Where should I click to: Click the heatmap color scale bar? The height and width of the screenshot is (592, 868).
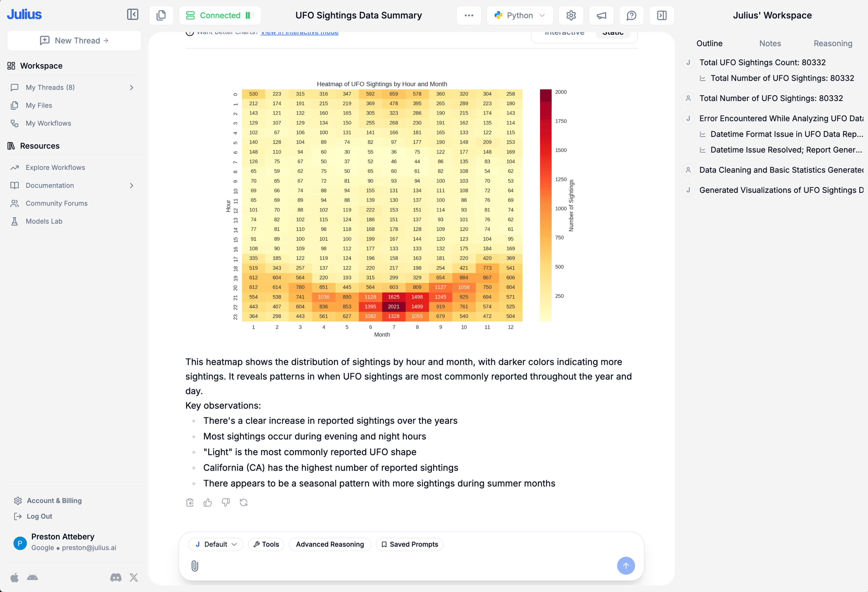point(545,205)
